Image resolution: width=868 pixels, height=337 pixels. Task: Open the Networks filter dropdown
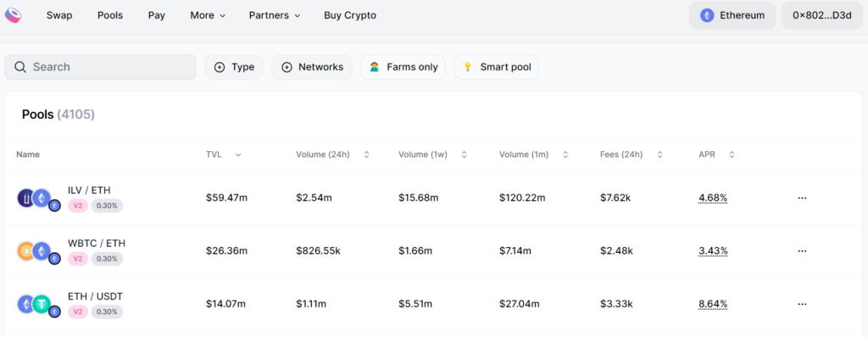point(312,67)
